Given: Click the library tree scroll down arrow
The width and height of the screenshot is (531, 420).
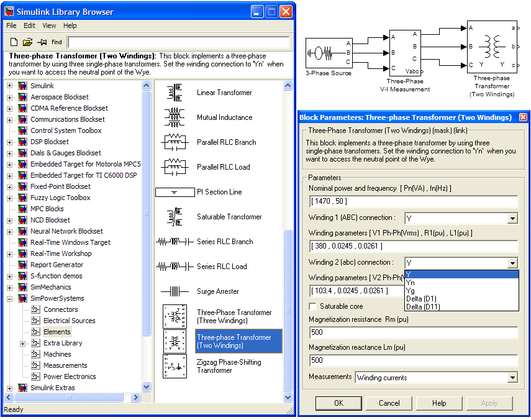Looking at the screenshot, I should coord(147,386).
